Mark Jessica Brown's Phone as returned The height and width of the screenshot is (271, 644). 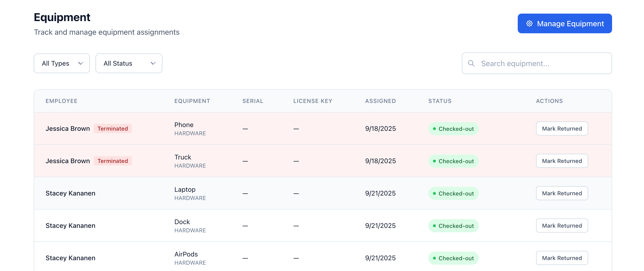point(561,128)
